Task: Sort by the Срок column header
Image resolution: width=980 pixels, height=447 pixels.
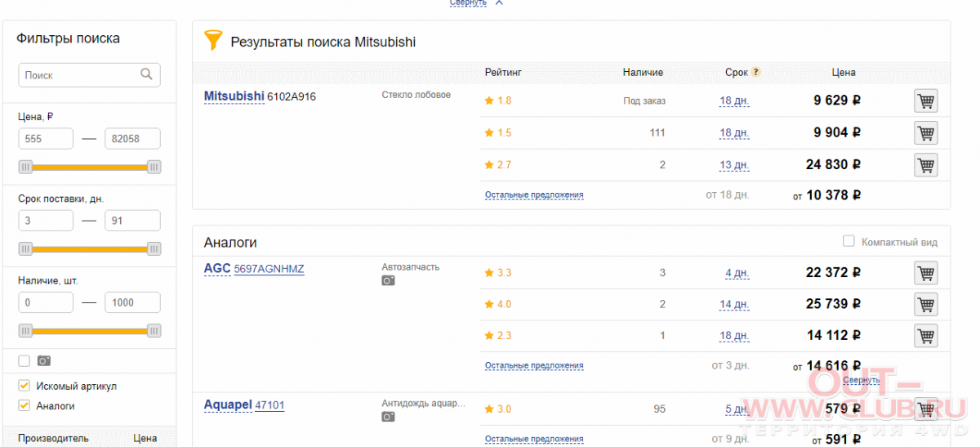Action: pyautogui.click(x=736, y=72)
